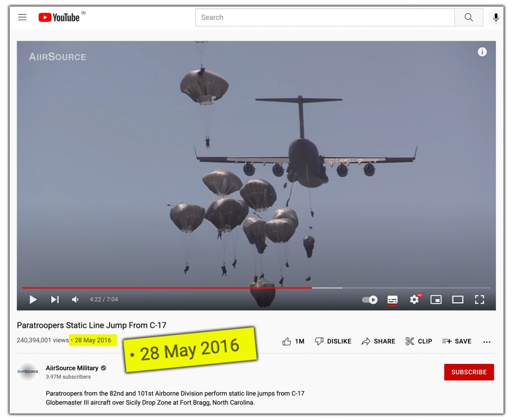This screenshot has width=514, height=420.
Task: Open the video settings gear
Action: point(414,299)
